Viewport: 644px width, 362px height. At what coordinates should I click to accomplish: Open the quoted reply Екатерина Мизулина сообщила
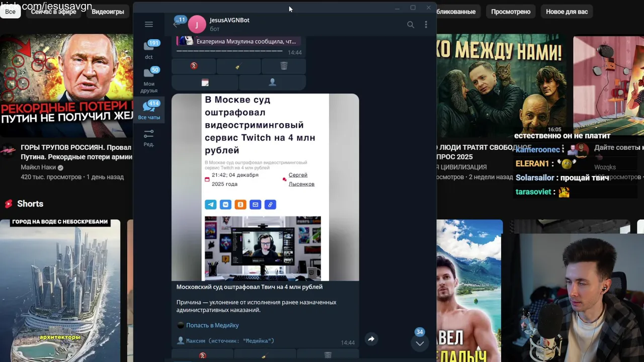click(x=239, y=41)
